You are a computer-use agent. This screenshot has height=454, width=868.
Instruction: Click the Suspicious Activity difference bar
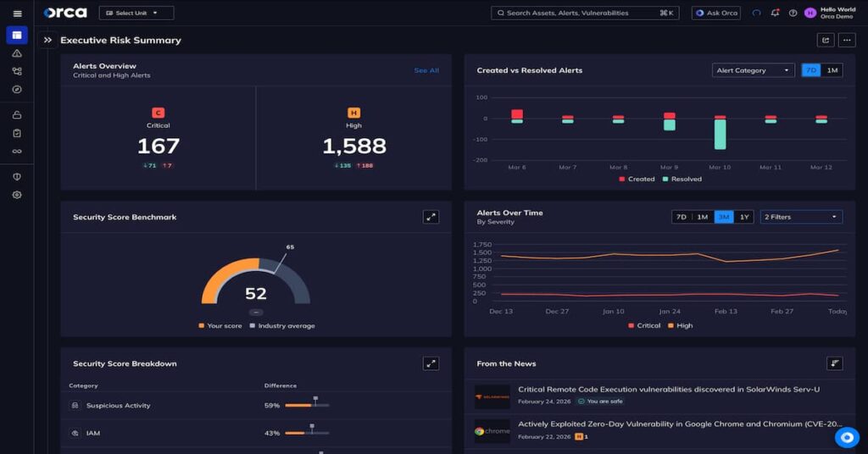click(307, 404)
